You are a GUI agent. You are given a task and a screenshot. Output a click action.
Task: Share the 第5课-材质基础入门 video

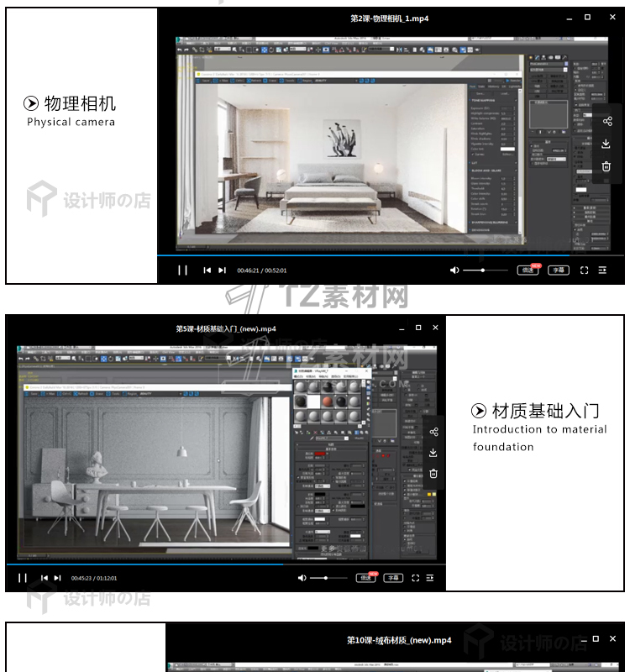tap(433, 432)
